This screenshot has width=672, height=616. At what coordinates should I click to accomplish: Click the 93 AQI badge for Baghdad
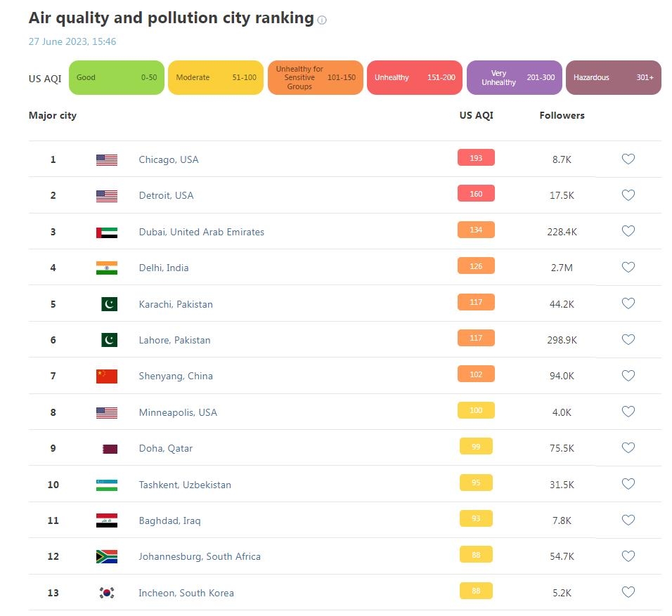pos(476,518)
